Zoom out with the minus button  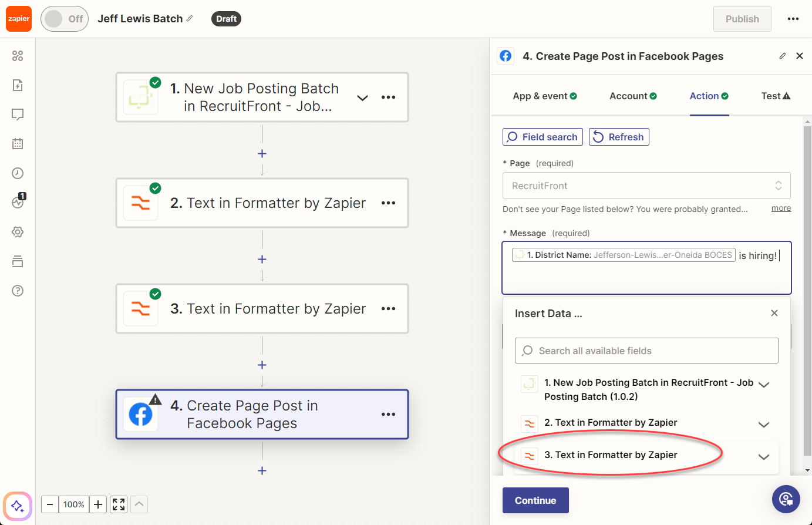coord(50,504)
